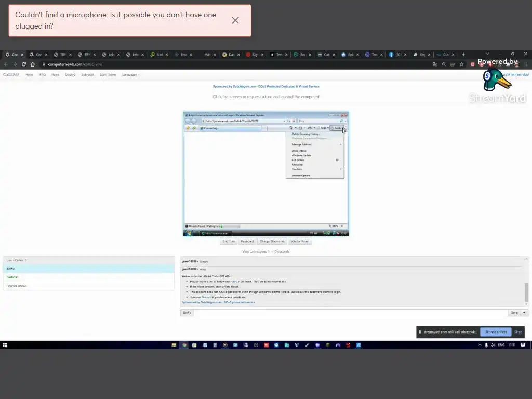Click the IE refresh icon
The width and height of the screenshot is (532, 399).
coord(288,121)
